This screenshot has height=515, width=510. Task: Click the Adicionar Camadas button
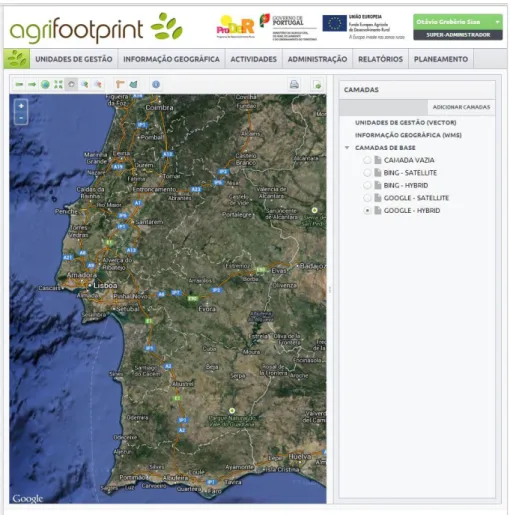click(x=461, y=107)
